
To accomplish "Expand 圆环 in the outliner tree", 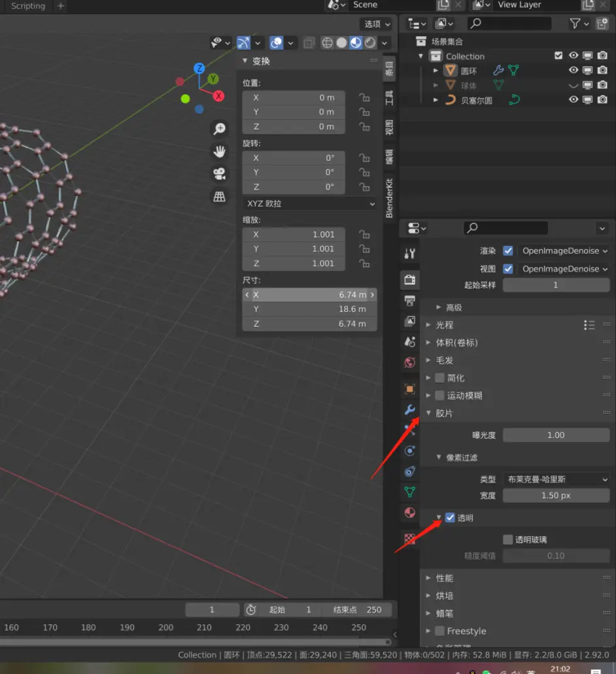I will pos(436,70).
